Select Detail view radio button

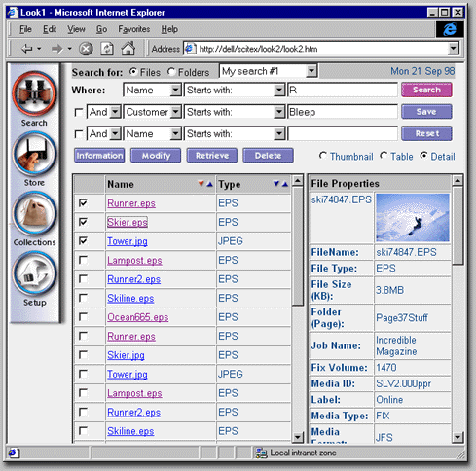tap(423, 156)
